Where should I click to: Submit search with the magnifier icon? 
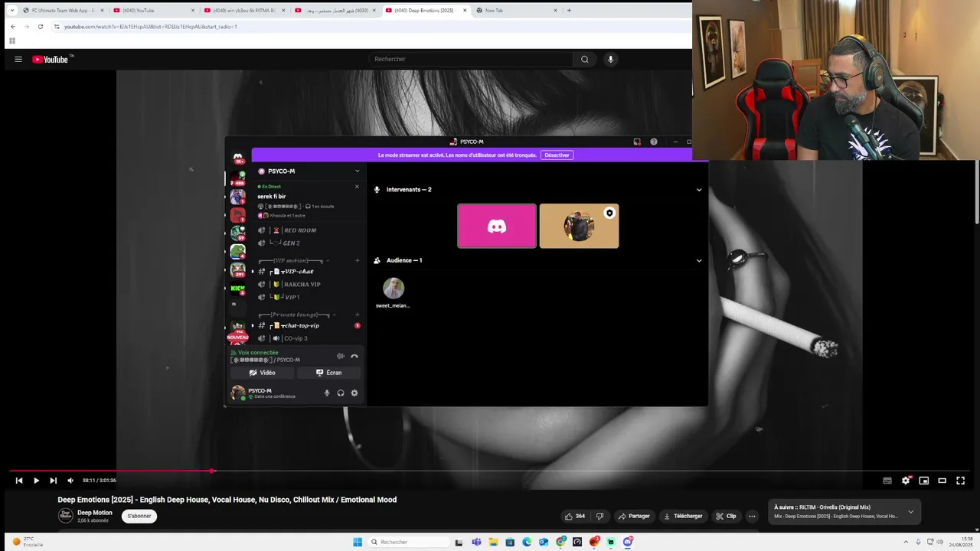pos(585,59)
